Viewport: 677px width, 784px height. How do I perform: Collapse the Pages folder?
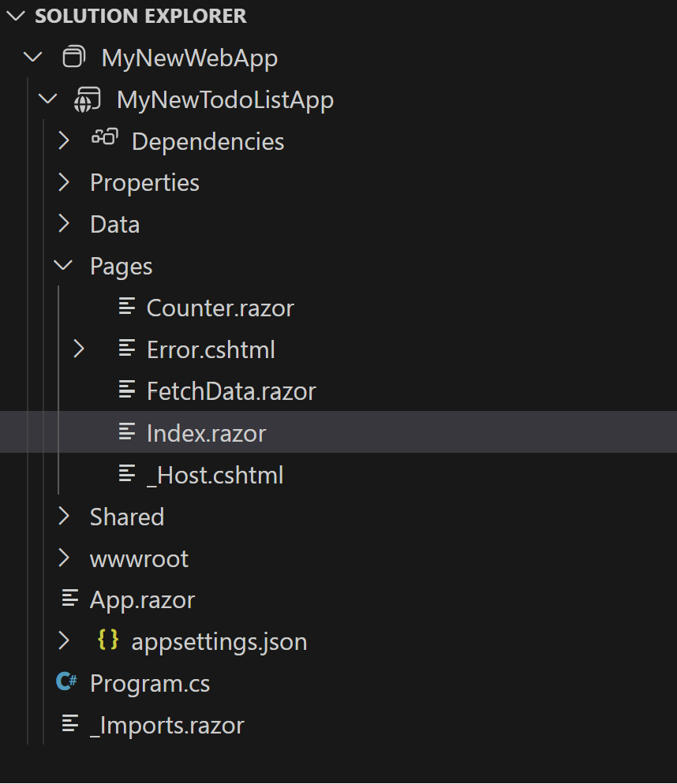coord(63,265)
